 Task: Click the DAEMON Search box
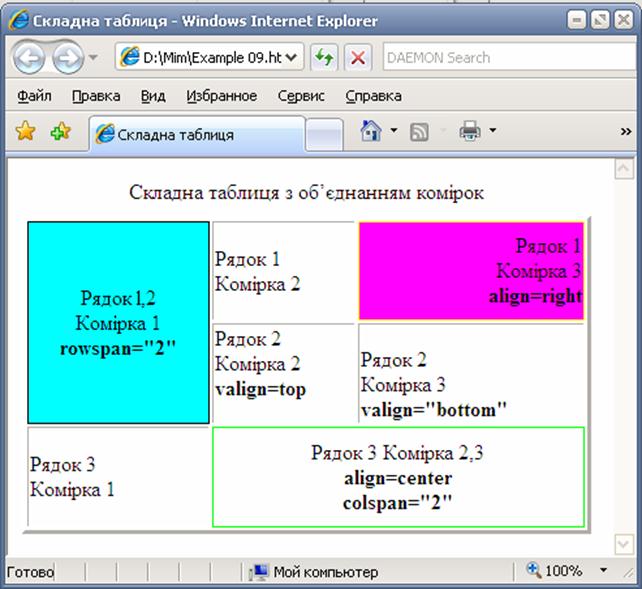(x=510, y=57)
